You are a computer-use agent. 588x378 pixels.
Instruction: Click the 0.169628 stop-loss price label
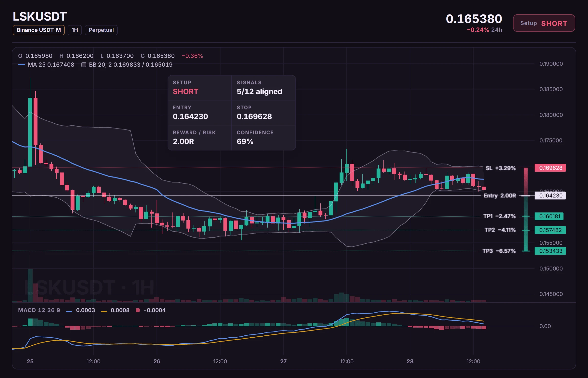pos(550,168)
